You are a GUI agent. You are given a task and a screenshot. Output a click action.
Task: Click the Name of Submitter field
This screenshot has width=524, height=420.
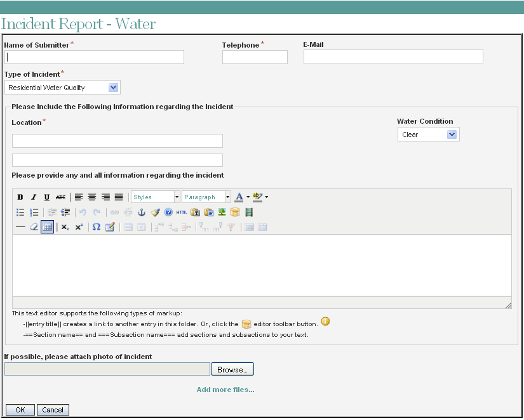(94, 57)
